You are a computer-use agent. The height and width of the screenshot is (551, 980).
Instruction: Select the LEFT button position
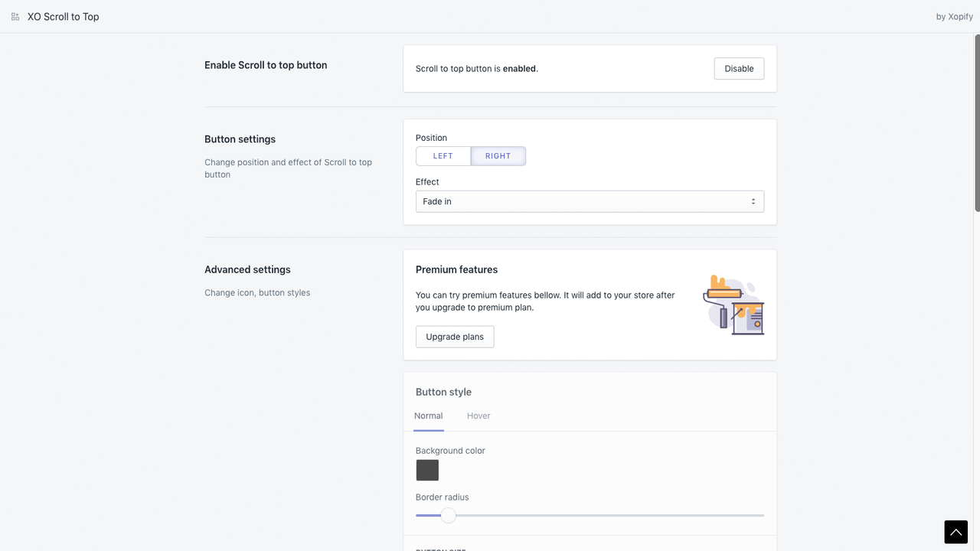tap(443, 155)
